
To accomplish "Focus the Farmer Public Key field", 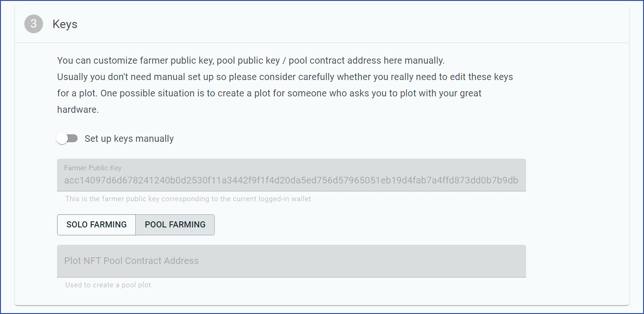I will (292, 175).
